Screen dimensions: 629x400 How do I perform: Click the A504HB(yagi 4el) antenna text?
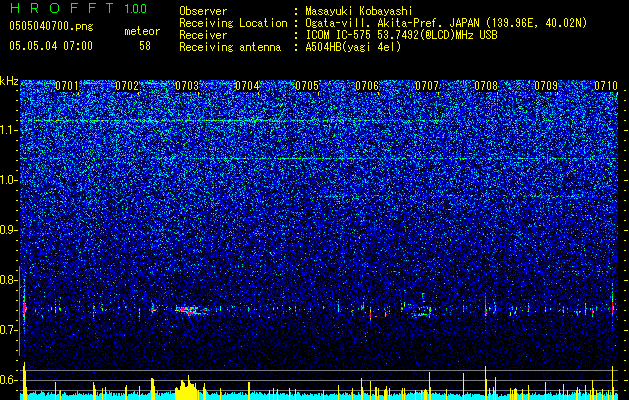point(353,47)
